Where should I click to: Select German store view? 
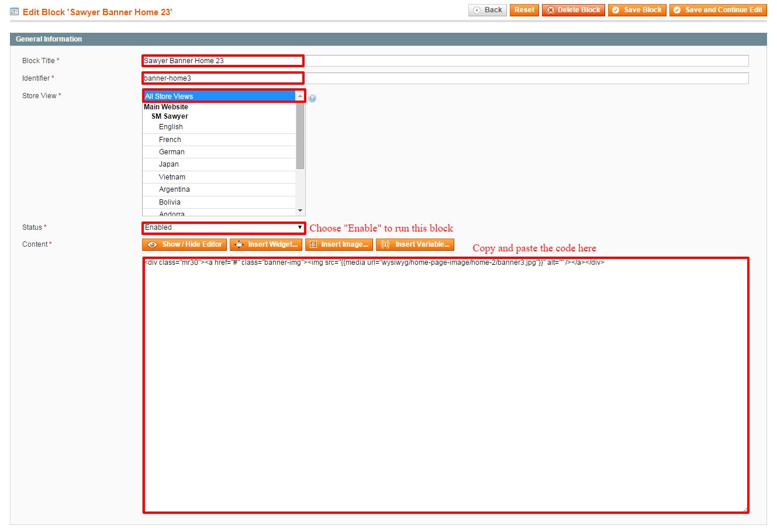pos(219,152)
